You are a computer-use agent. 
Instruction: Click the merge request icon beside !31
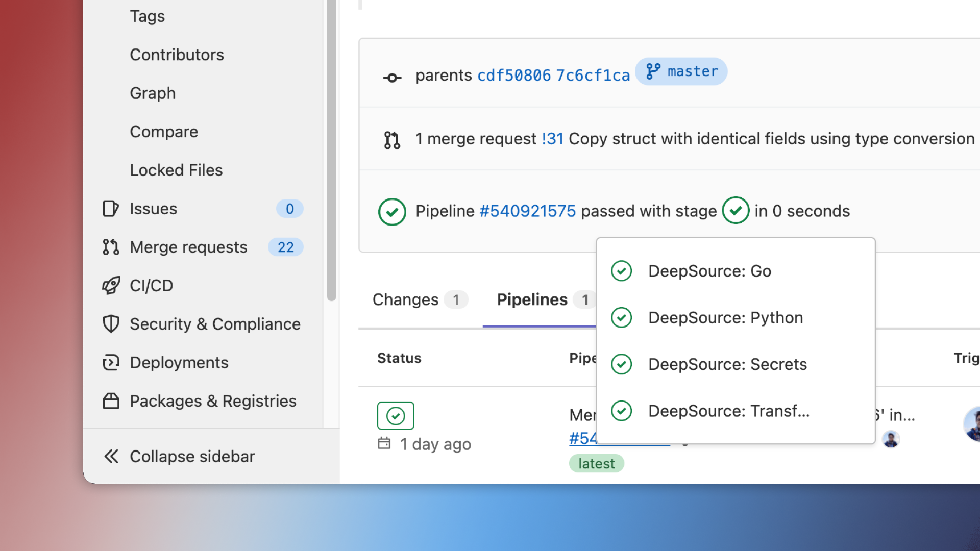(x=391, y=139)
